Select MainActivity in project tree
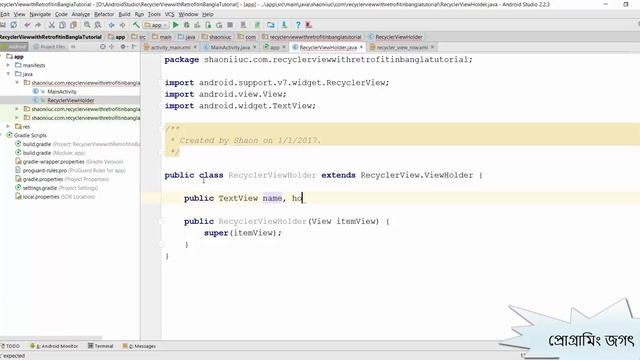This screenshot has width=640, height=360. pos(62,91)
